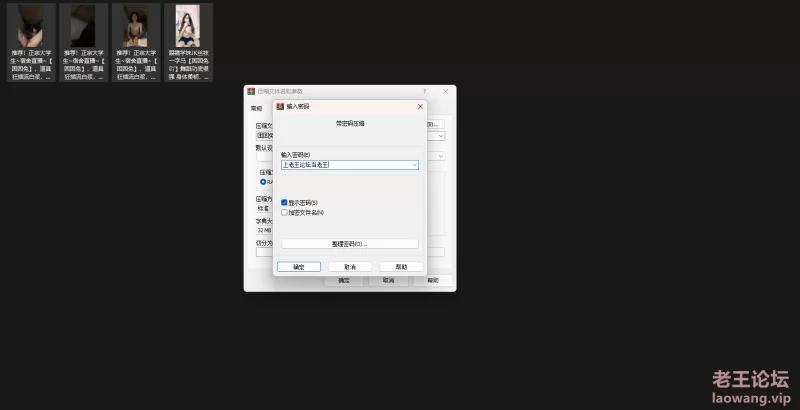Close the 输入密码 dialog with X
Image resolution: width=800 pixels, height=410 pixels.
click(x=420, y=107)
